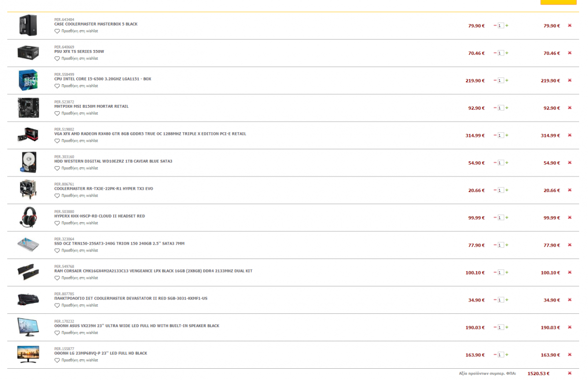Decrease quantity of MSI B150M MORTAR
The height and width of the screenshot is (380, 588).
pyautogui.click(x=495, y=108)
